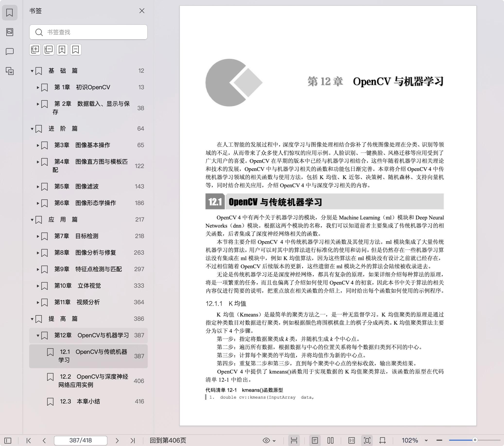
Task: Open the thumbnails sidebar panel icon
Action: tap(10, 32)
